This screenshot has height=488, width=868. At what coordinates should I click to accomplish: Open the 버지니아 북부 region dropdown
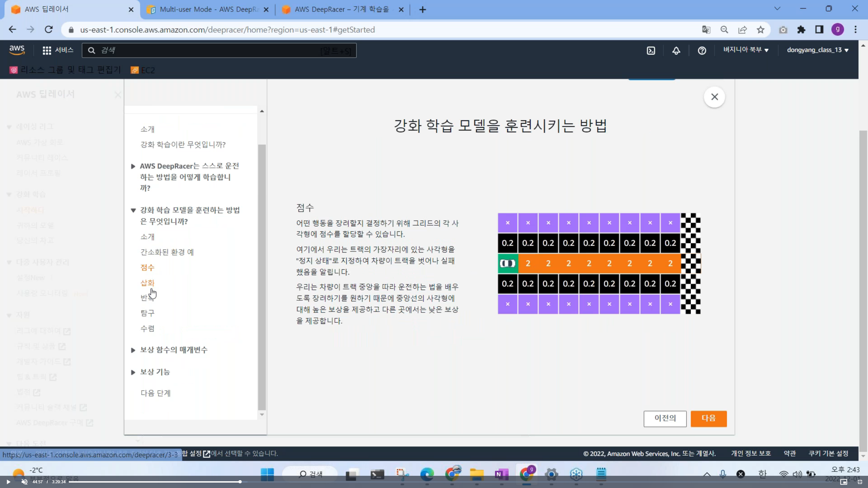tap(746, 50)
